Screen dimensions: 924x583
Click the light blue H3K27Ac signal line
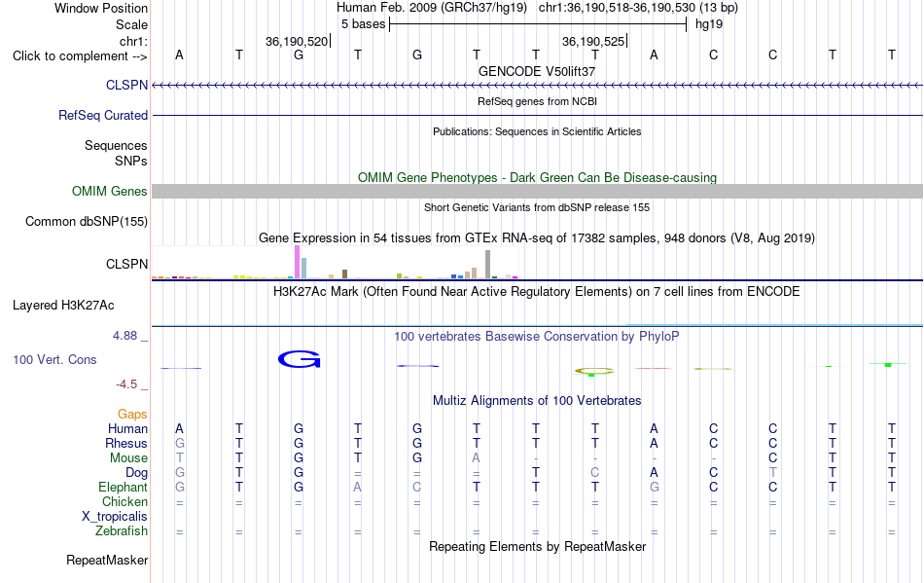click(x=775, y=325)
